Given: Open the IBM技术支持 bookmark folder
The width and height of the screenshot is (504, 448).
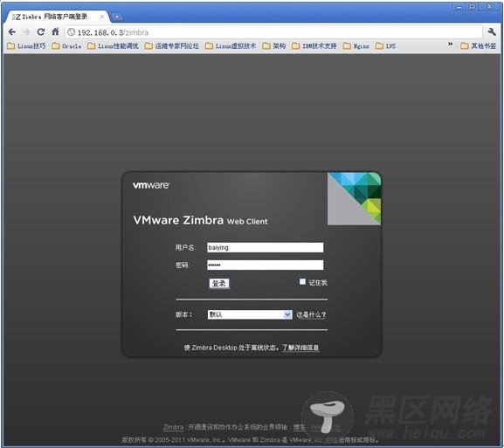Looking at the screenshot, I should 314,46.
